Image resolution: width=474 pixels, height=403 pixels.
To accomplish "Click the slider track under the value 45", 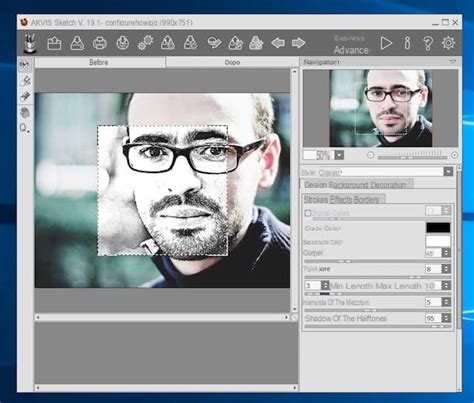I will tap(378, 261).
